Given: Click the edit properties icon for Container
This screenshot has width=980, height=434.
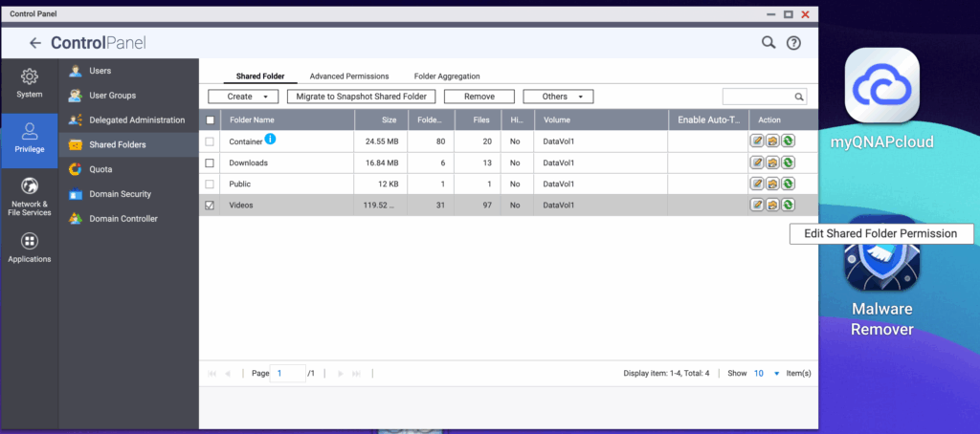Looking at the screenshot, I should click(x=757, y=141).
